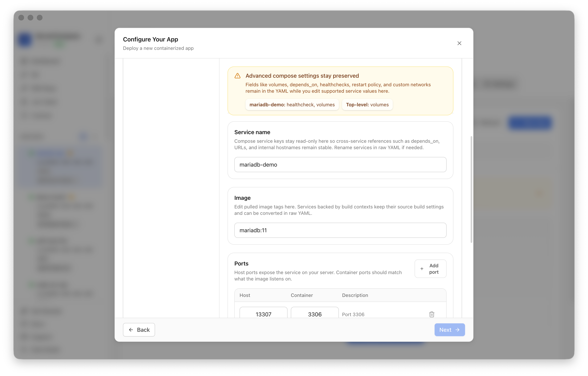Edit the host port 13307 field
Screen dimensions: 588x376
coord(263,313)
